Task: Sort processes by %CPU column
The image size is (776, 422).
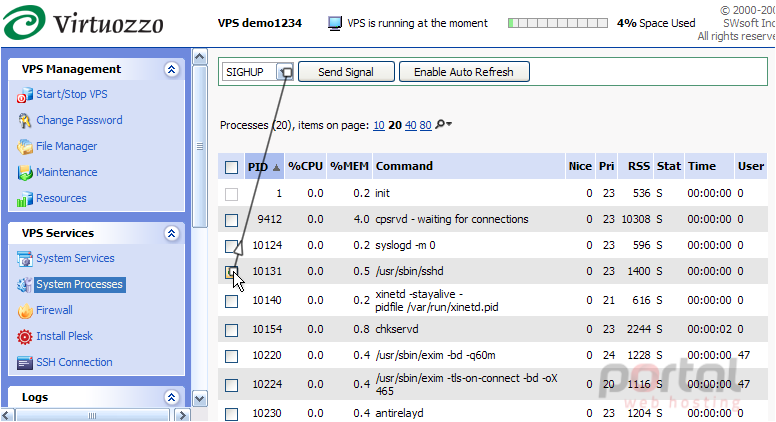Action: [x=305, y=166]
